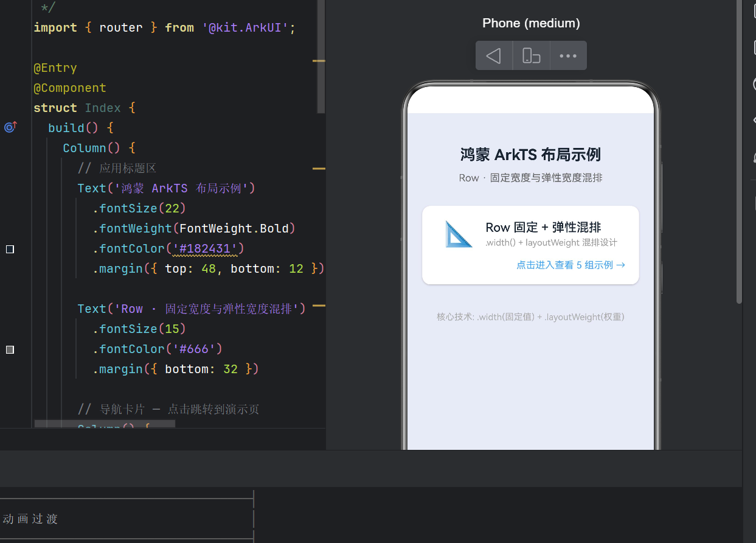Open the previewer more options ellipsis
This screenshot has width=756, height=543.
(568, 56)
